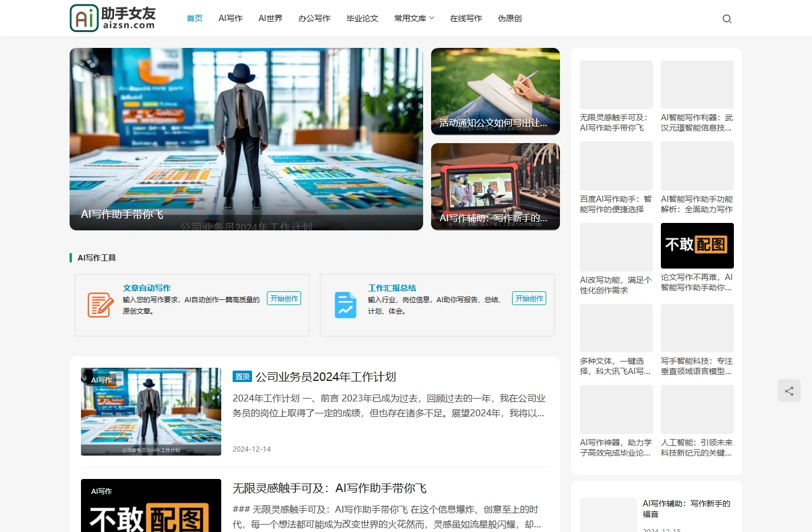Expand the 常用文库 dropdown menu
The width and height of the screenshot is (812, 532).
click(x=414, y=18)
